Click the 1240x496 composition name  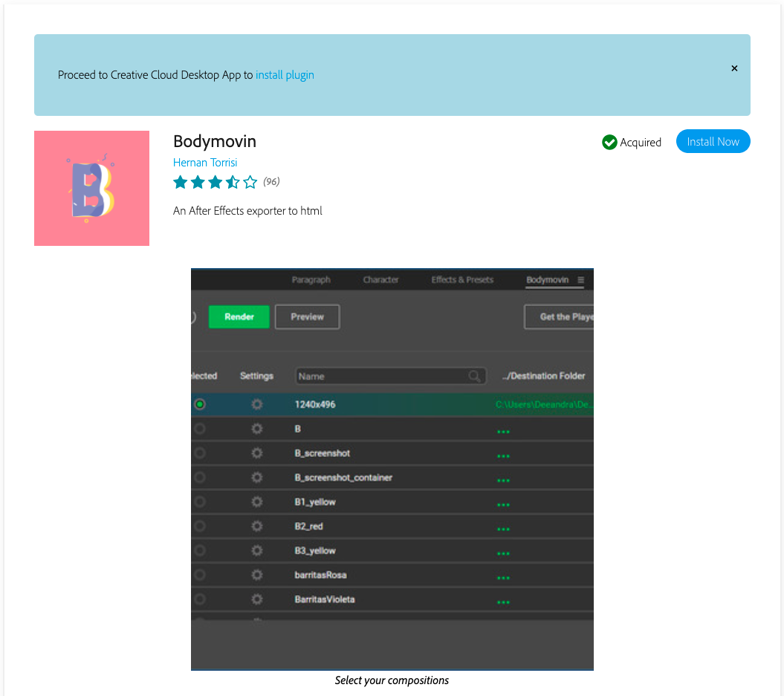pos(315,404)
